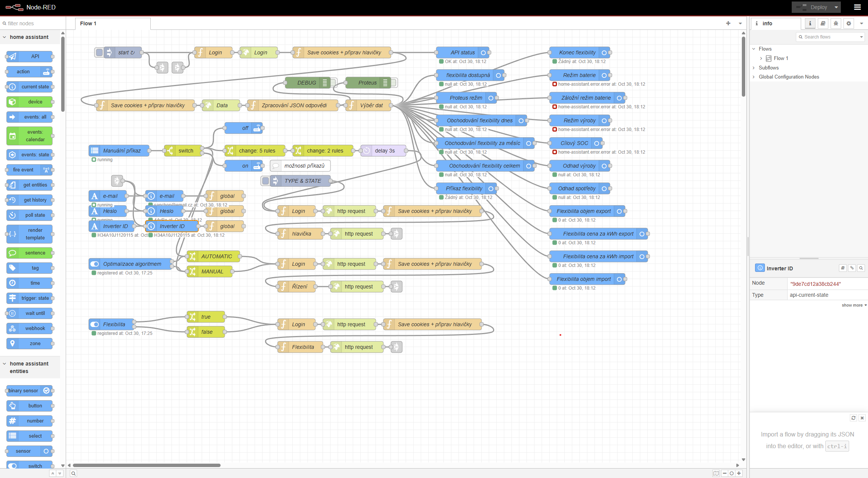Toggle the DEBUG node output button
Viewport: 868px width, 478px height.
point(333,83)
